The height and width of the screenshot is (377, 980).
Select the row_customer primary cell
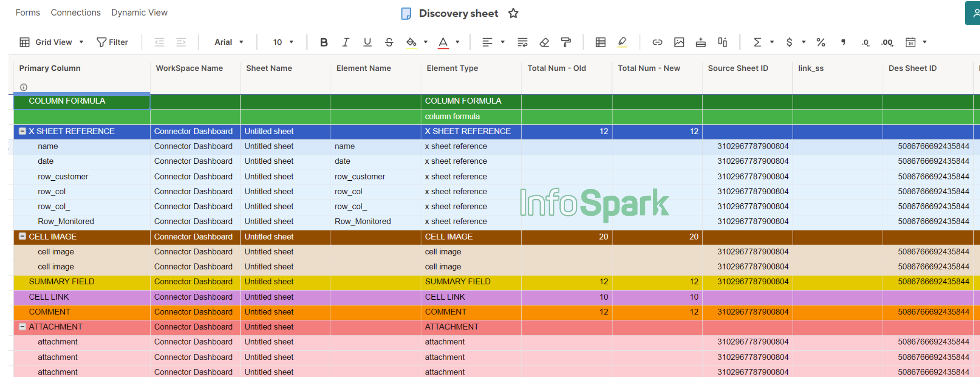pos(82,177)
